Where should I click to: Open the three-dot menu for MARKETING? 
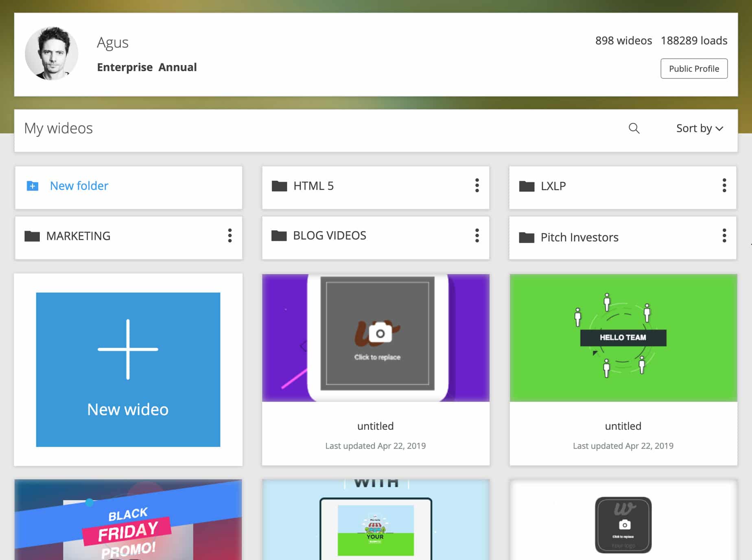click(230, 236)
